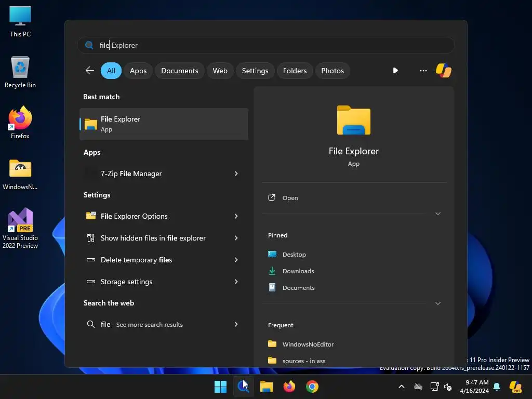Select the Recycle Bin desktop icon
The height and width of the screenshot is (399, 532).
[x=20, y=72]
